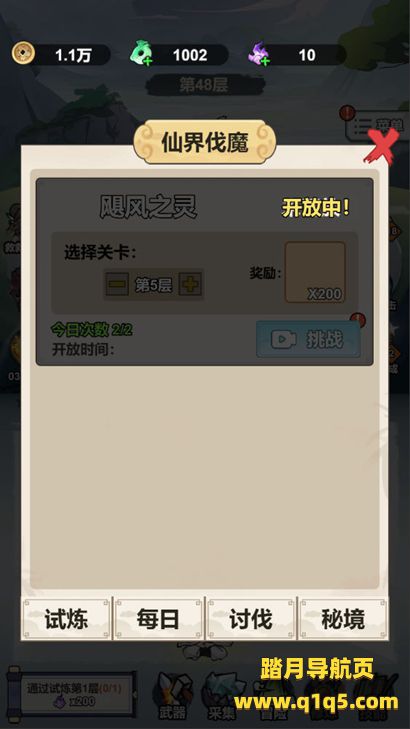Tap the 第48层 floor indicator

pyautogui.click(x=204, y=86)
